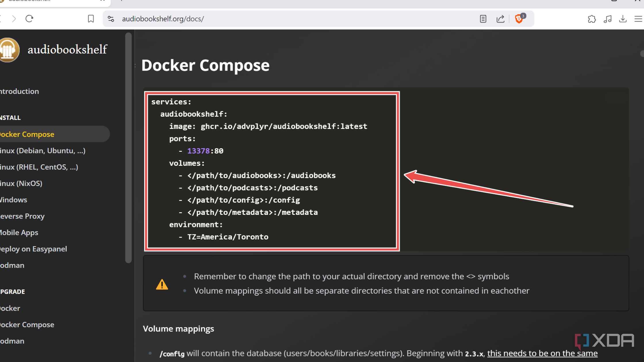
Task: Click the audiobookshelf logo
Action: click(9, 50)
